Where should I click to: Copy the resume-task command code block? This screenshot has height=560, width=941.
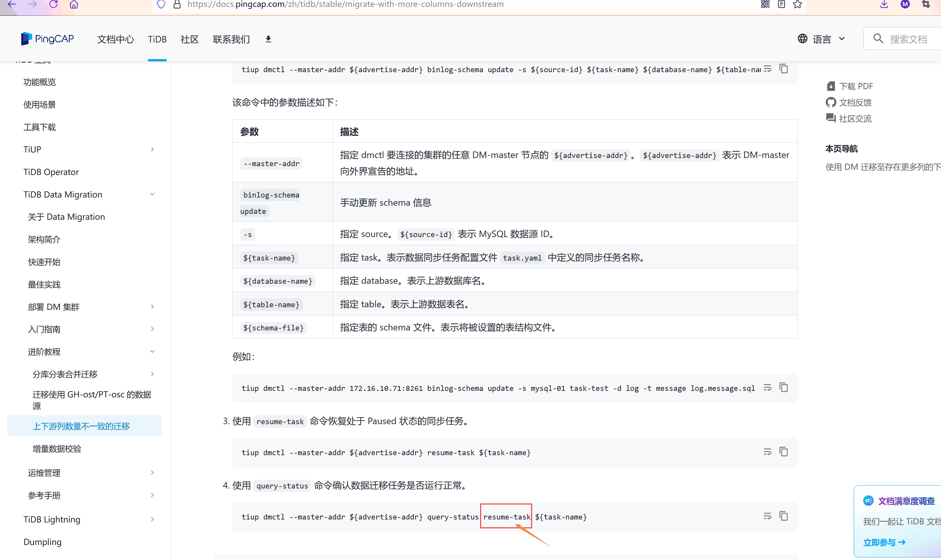(783, 452)
